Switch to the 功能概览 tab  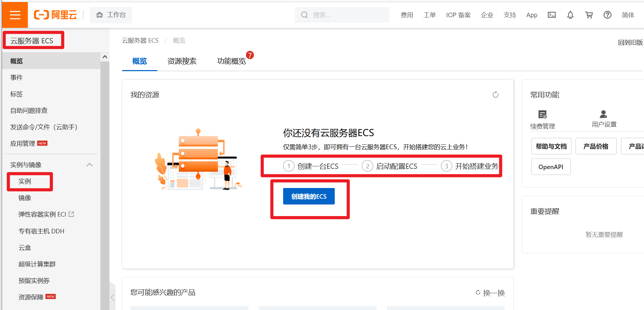tap(231, 61)
